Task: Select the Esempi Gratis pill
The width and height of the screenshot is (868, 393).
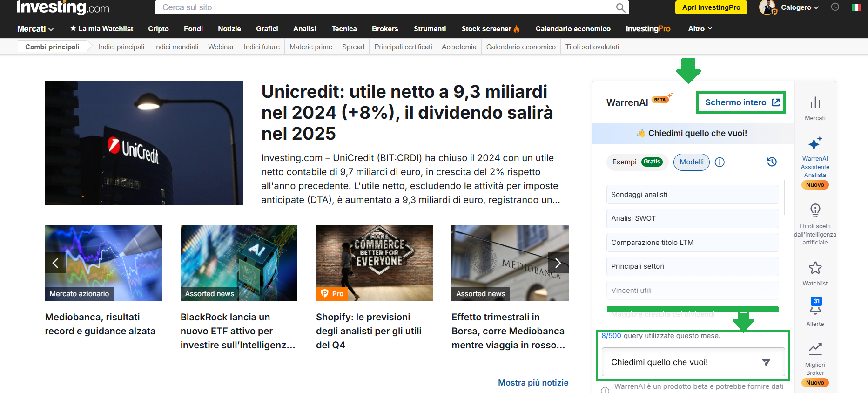Action: point(637,162)
